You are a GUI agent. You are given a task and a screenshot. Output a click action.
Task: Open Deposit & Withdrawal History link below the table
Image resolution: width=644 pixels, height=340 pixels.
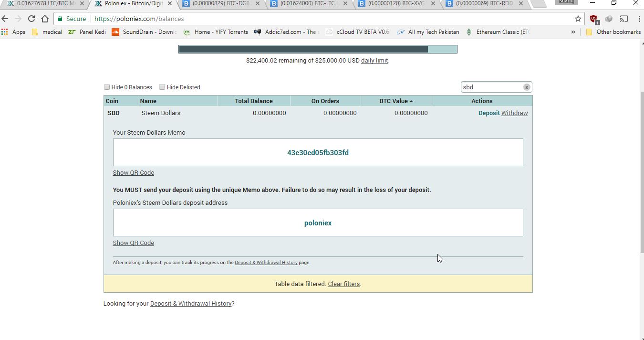[191, 304]
